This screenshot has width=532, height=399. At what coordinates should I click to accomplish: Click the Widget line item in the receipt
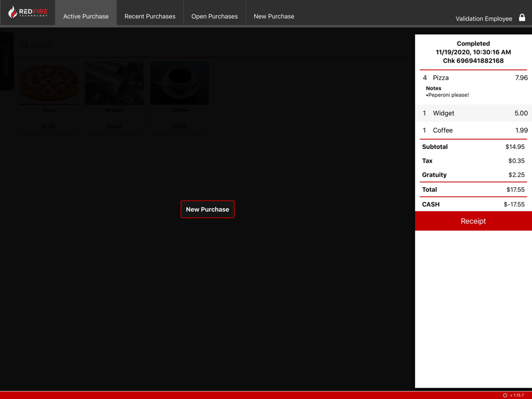tap(473, 113)
